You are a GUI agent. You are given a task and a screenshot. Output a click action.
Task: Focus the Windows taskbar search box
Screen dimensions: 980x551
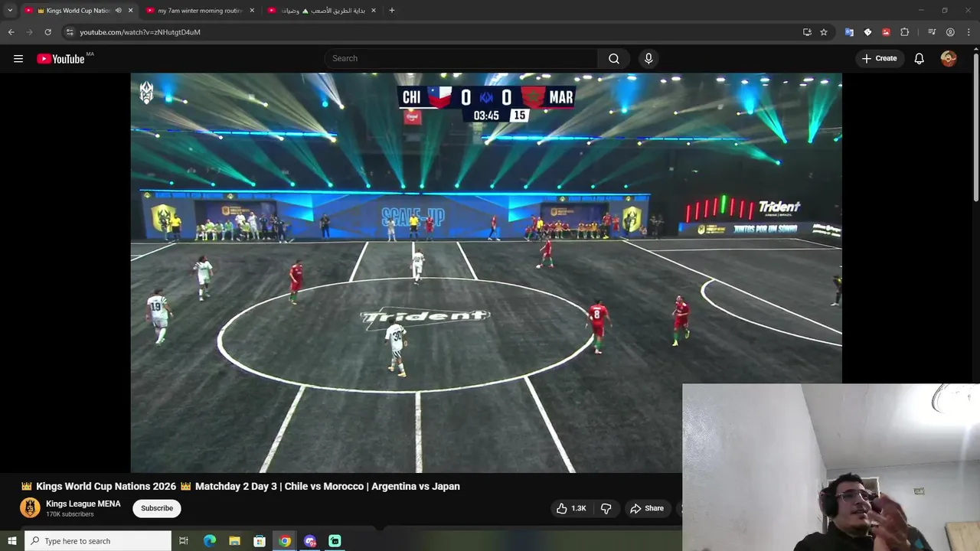98,541
